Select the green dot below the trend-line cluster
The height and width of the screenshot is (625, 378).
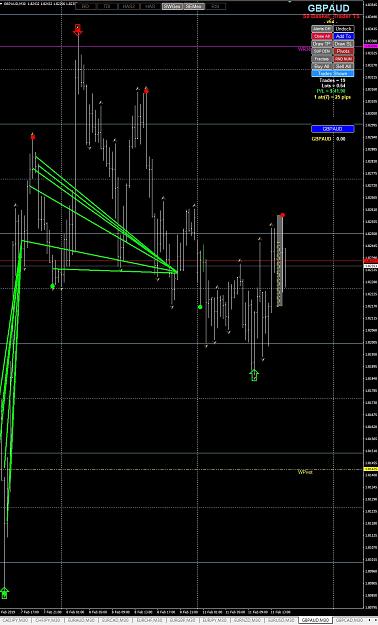coord(52,286)
